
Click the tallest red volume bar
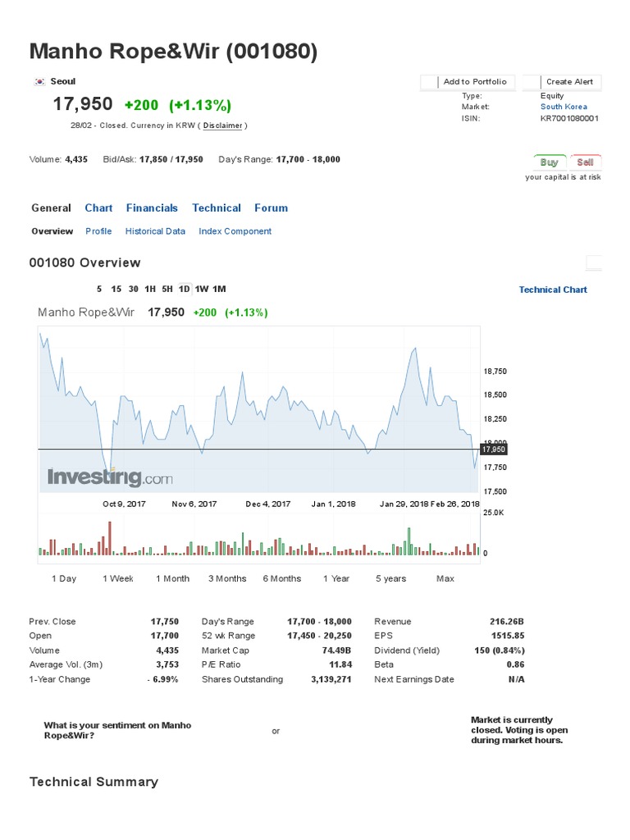[x=110, y=538]
